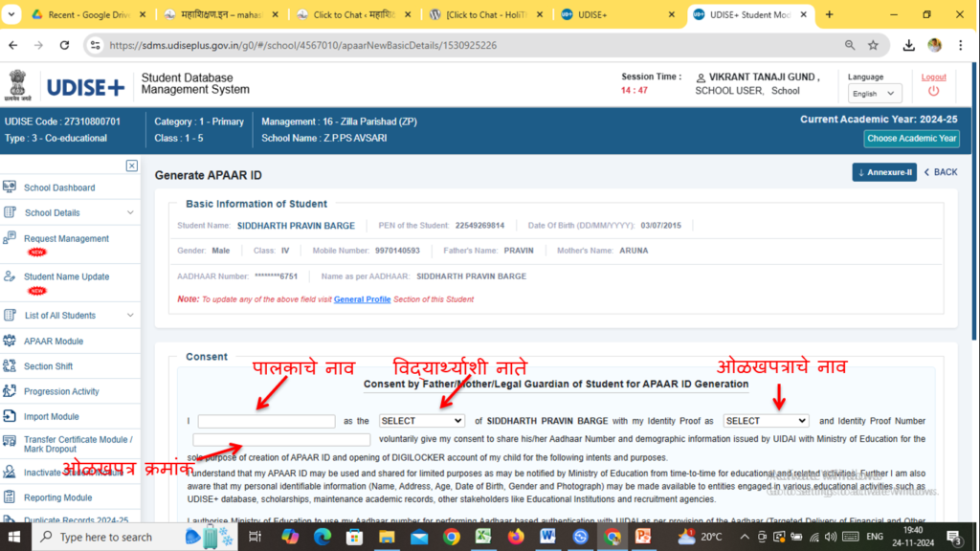
Task: Click the Windows Start button
Action: (x=13, y=537)
